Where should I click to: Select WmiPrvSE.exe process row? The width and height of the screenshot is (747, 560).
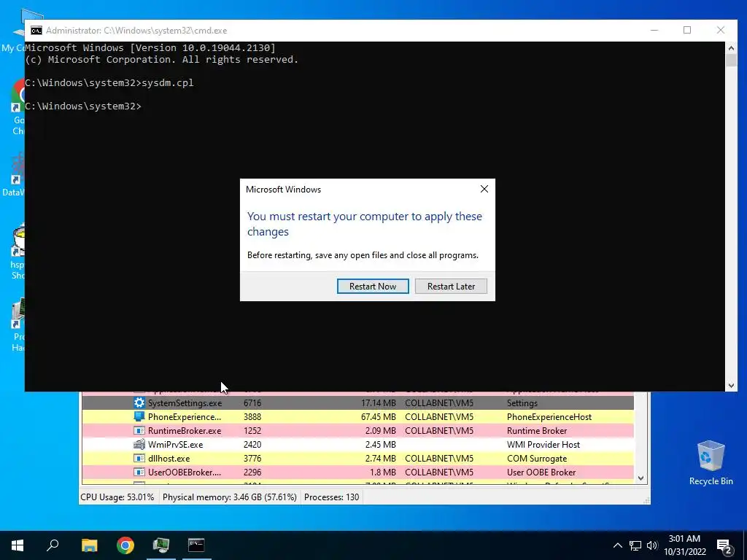click(x=357, y=444)
